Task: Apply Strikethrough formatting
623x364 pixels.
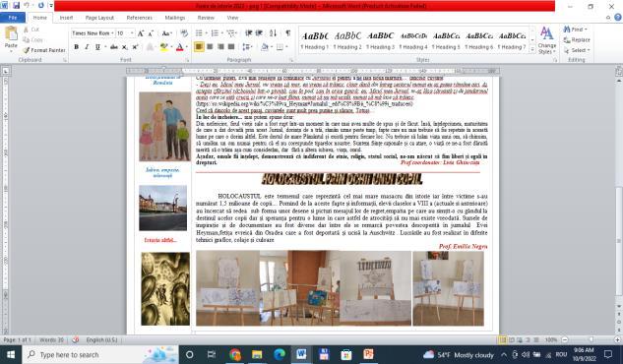Action: point(114,47)
